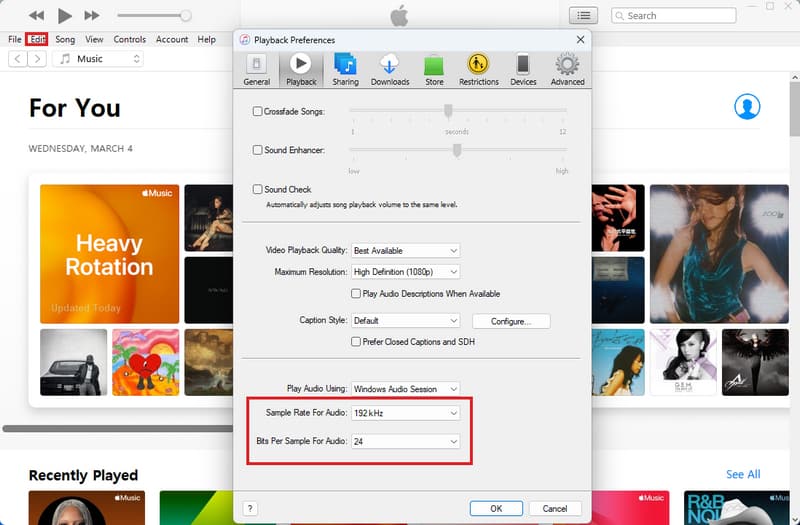Screen dimensions: 800x525
Task: Open the album with car cover
Action: pos(73,362)
